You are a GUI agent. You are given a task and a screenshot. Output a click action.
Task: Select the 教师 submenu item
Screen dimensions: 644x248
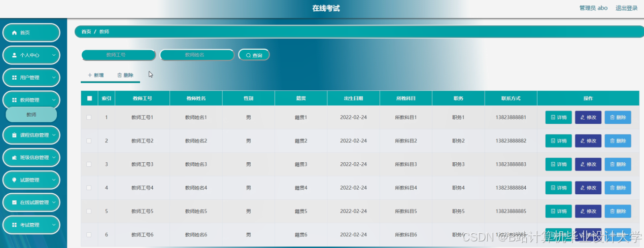point(31,115)
